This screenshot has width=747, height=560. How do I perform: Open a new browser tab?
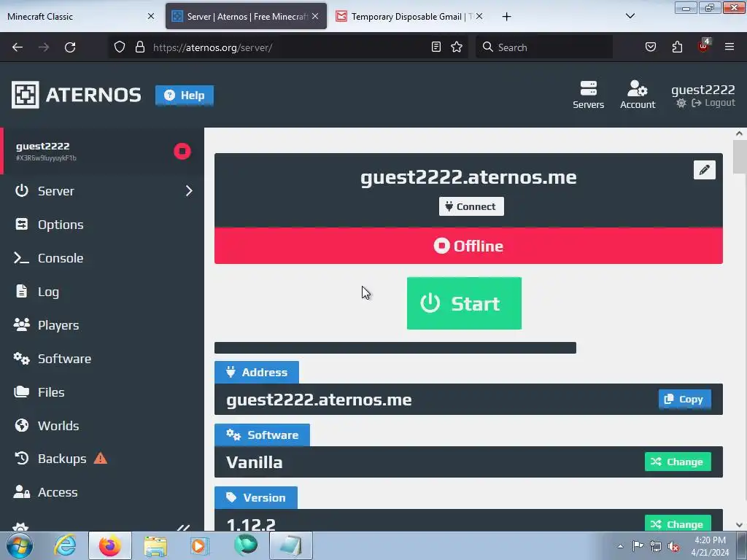coord(506,17)
